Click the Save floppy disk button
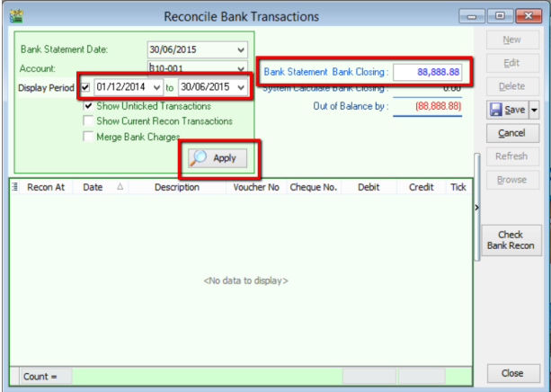The image size is (551, 392). click(506, 110)
